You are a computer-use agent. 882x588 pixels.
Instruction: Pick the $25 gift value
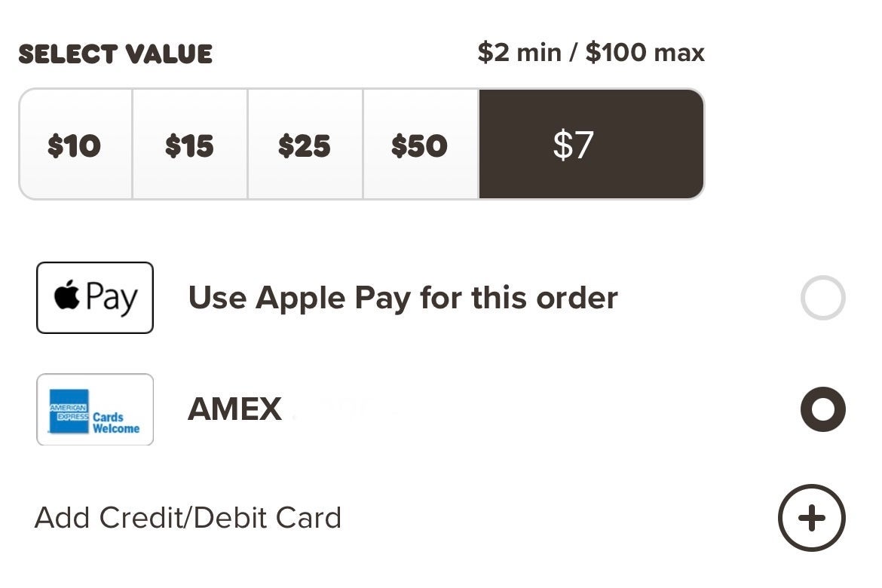(305, 145)
